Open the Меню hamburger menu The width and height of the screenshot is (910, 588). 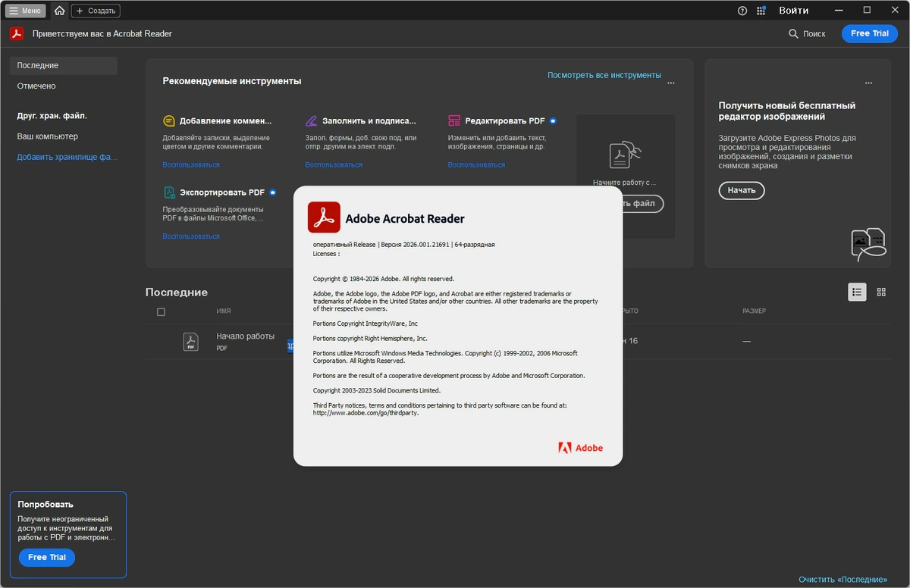coord(26,11)
